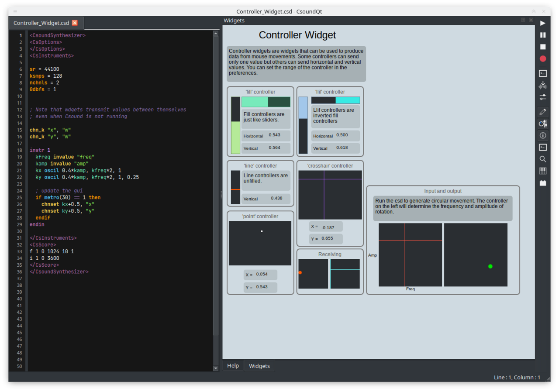The image size is (559, 392).
Task: Click the fill controller Vertical value 0.564
Action: [274, 148]
